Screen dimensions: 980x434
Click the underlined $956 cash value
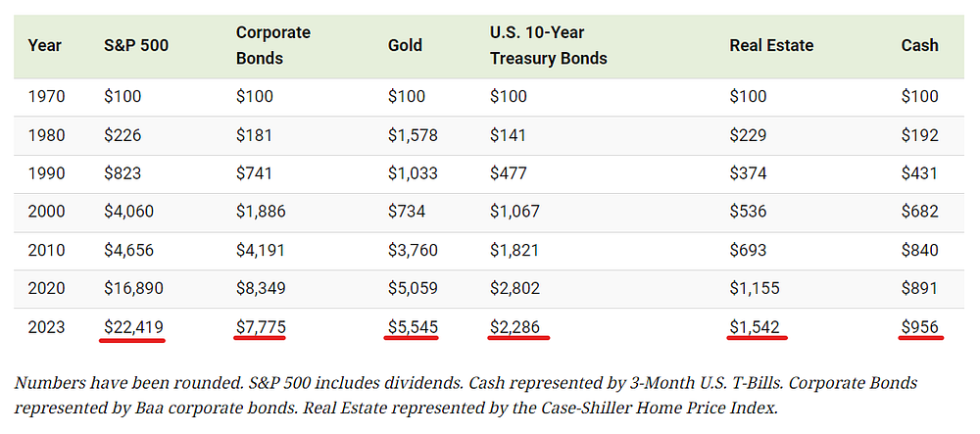coord(919,326)
